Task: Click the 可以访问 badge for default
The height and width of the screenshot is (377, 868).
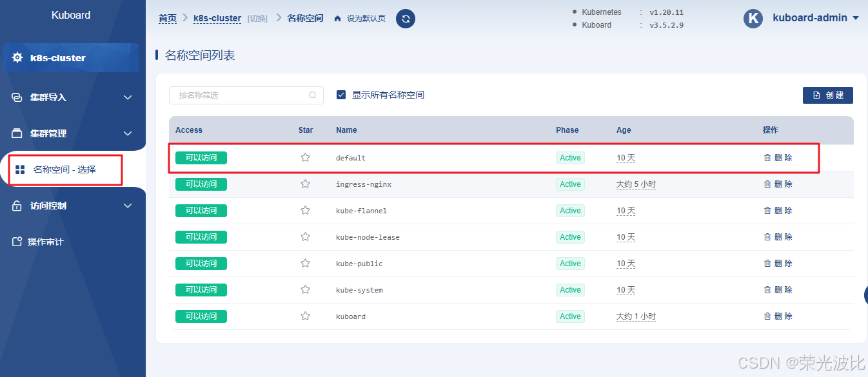Action: (201, 157)
